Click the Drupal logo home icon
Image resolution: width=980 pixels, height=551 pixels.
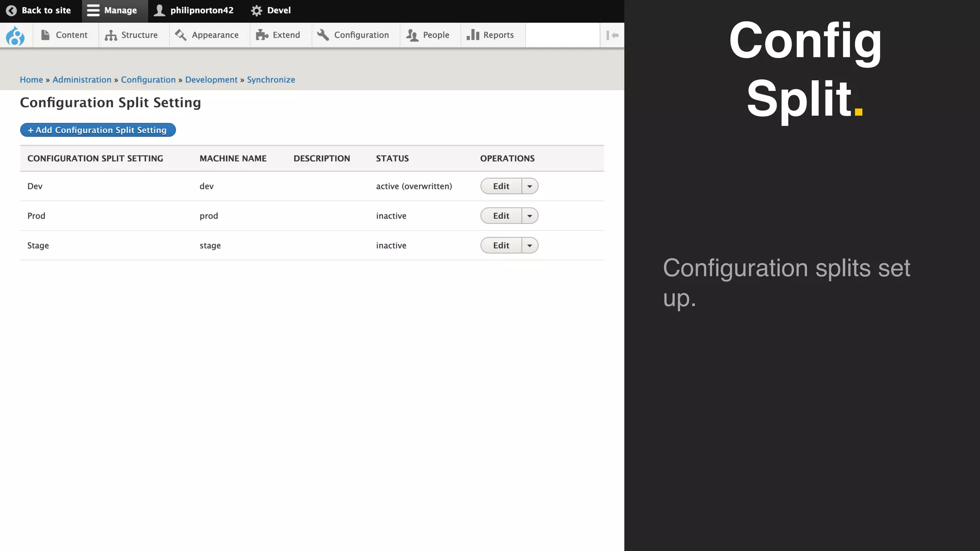15,35
